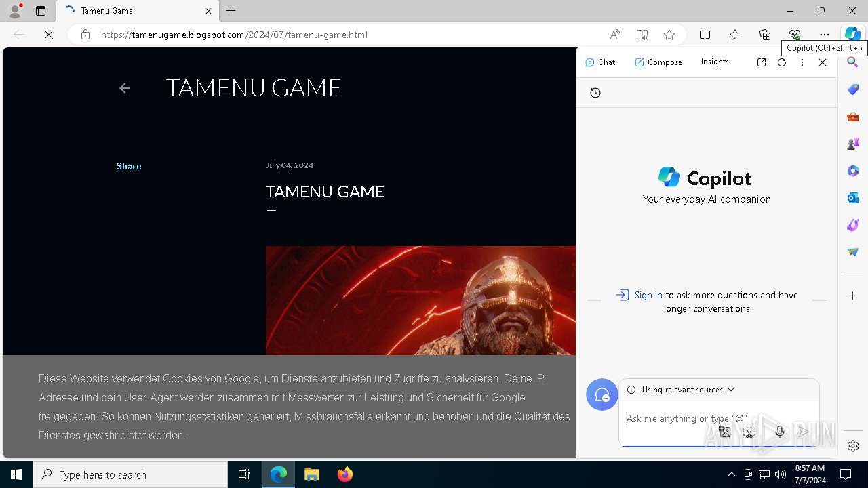The height and width of the screenshot is (488, 868).
Task: Enter Immersive Reader mode
Action: pos(642,35)
